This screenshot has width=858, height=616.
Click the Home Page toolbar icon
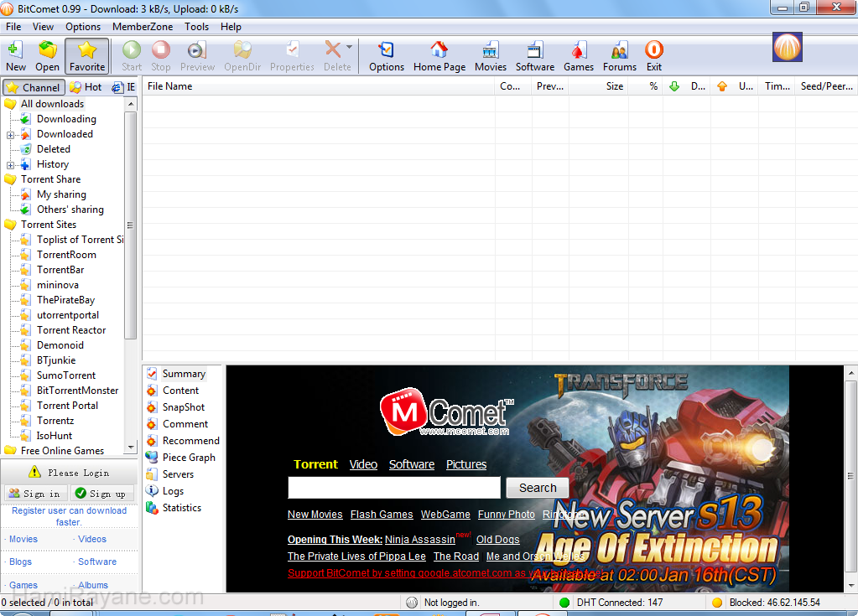(x=439, y=56)
